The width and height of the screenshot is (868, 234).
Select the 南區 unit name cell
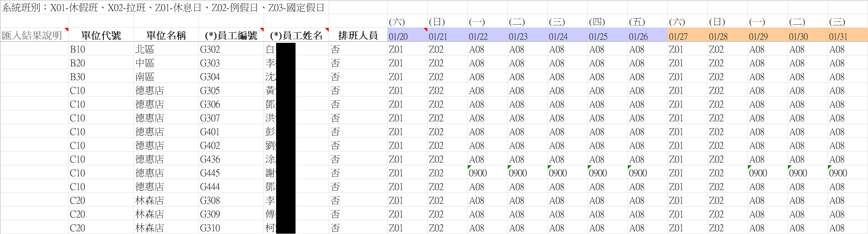145,77
